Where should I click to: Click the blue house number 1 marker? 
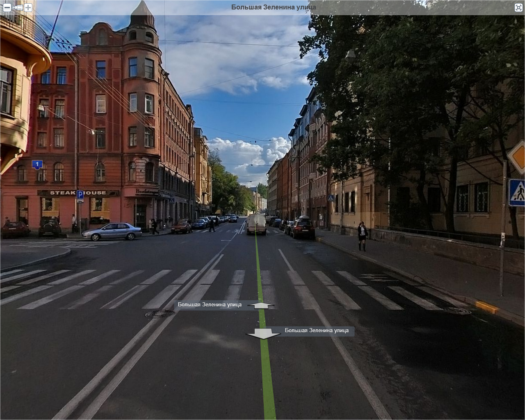point(37,164)
